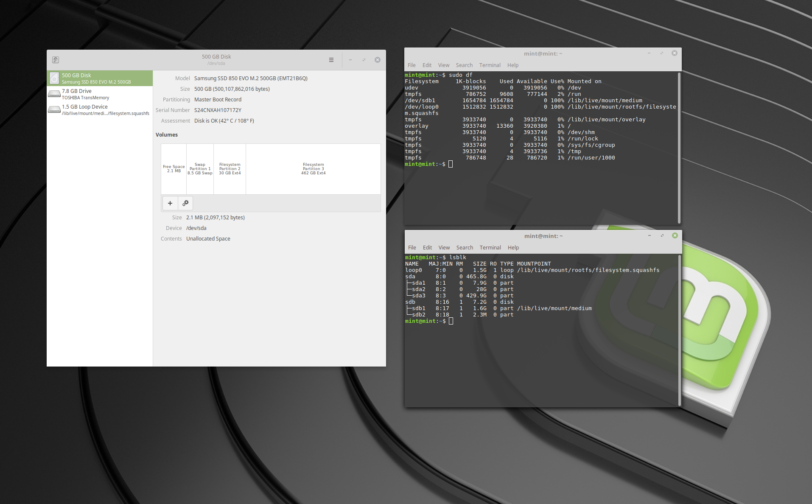Select the 1.5 GB Loop Device
The height and width of the screenshot is (504, 812).
pos(100,110)
